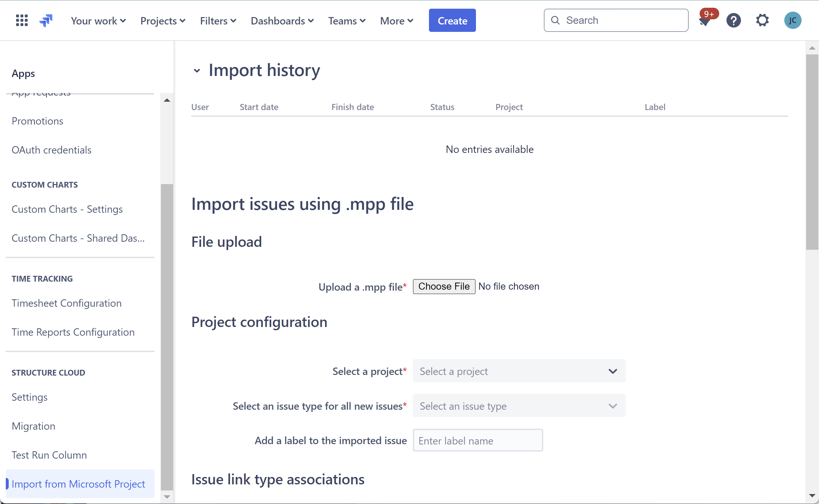
Task: Click the main page scrollbar thumb
Action: 812,152
